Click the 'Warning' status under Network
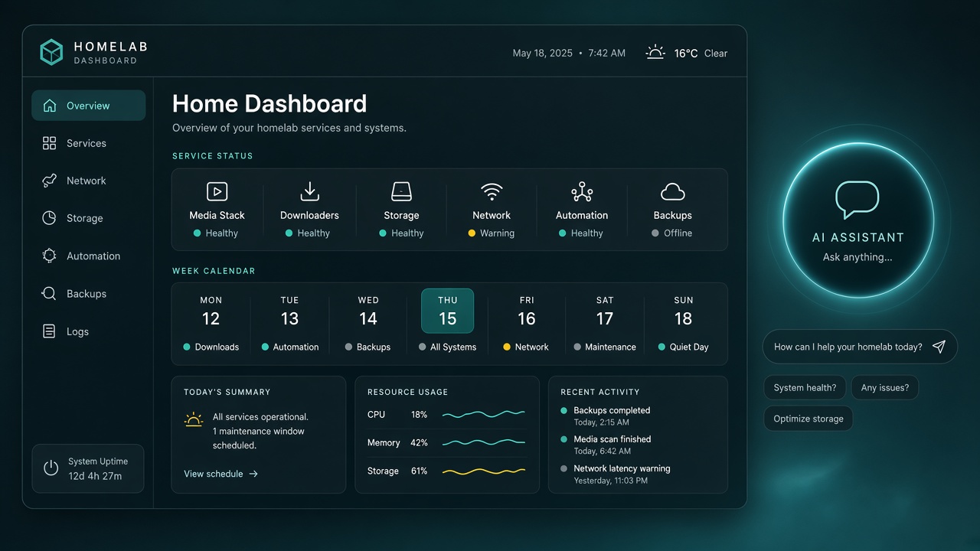Viewport: 980px width, 551px height. tap(492, 233)
